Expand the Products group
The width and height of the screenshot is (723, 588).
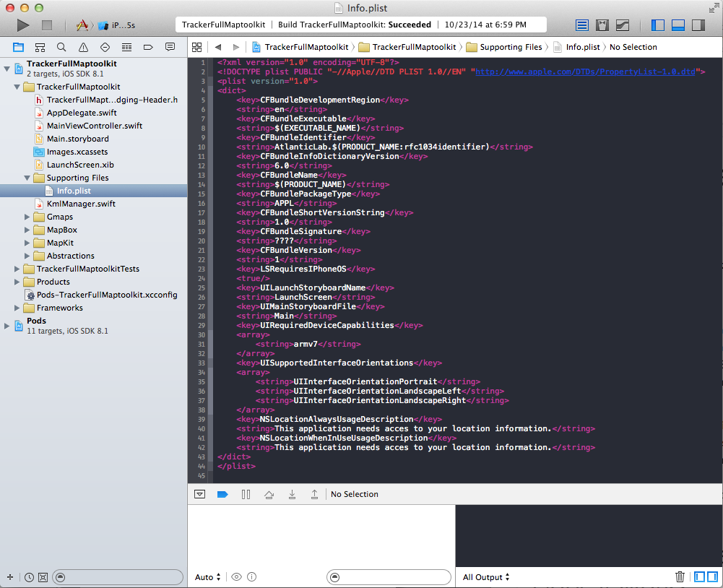tap(17, 282)
